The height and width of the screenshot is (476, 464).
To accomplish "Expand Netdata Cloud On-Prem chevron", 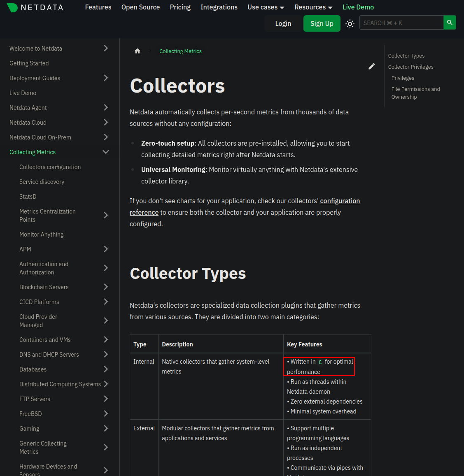I will pyautogui.click(x=106, y=137).
